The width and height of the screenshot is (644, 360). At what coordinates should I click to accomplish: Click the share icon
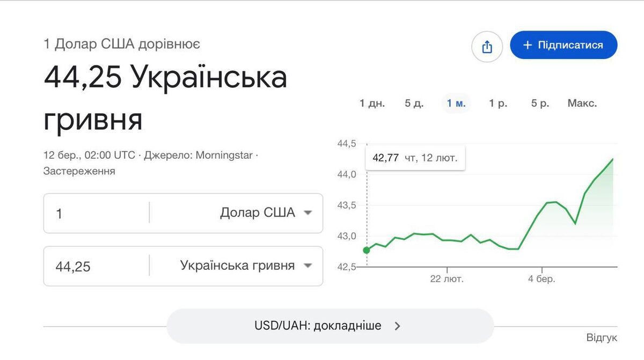point(487,47)
